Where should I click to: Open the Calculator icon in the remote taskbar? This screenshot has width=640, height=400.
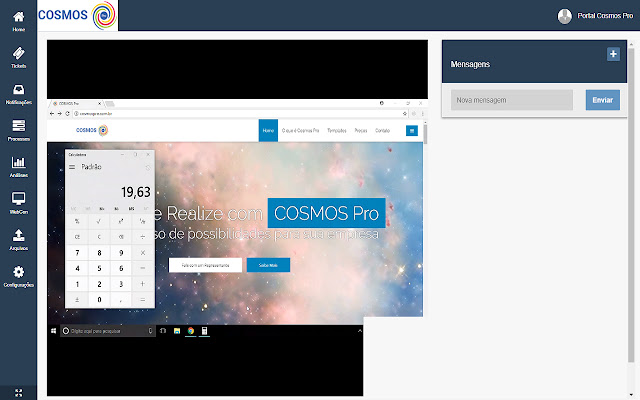tap(204, 331)
